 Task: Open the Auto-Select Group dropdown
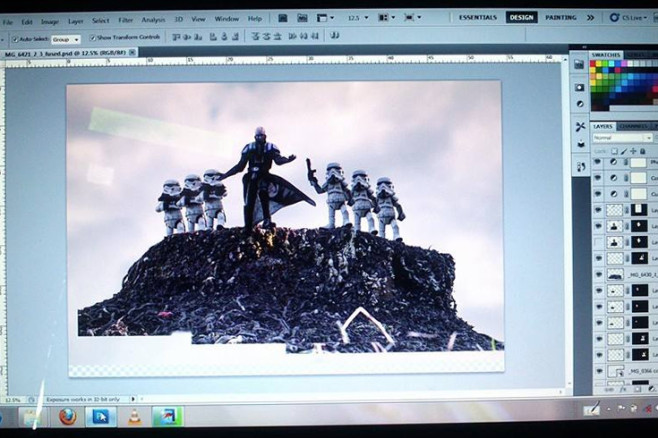(66, 39)
